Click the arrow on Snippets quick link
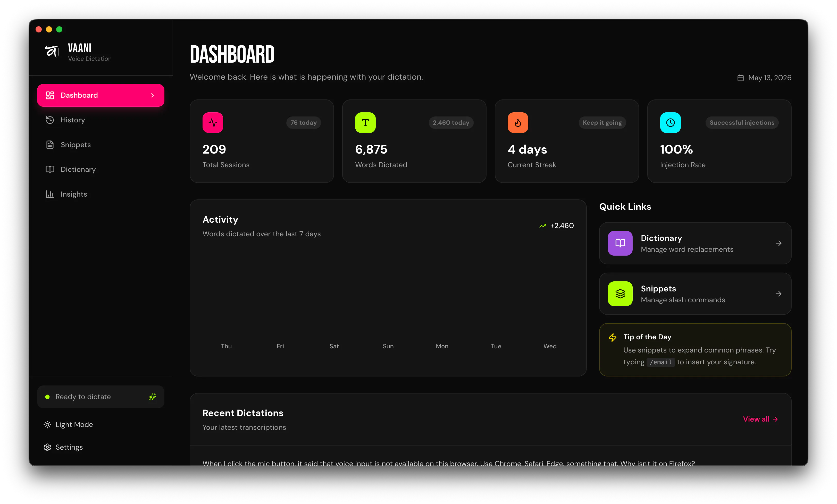The image size is (837, 504). 779,294
